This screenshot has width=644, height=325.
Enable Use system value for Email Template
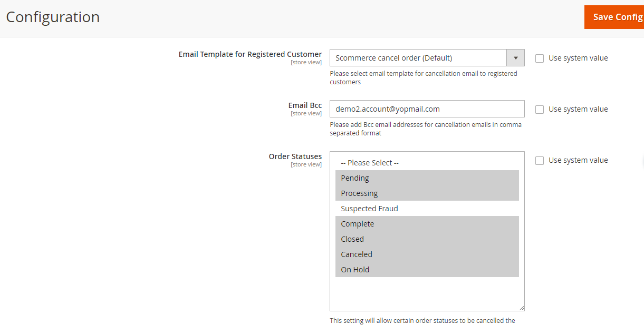pyautogui.click(x=540, y=58)
